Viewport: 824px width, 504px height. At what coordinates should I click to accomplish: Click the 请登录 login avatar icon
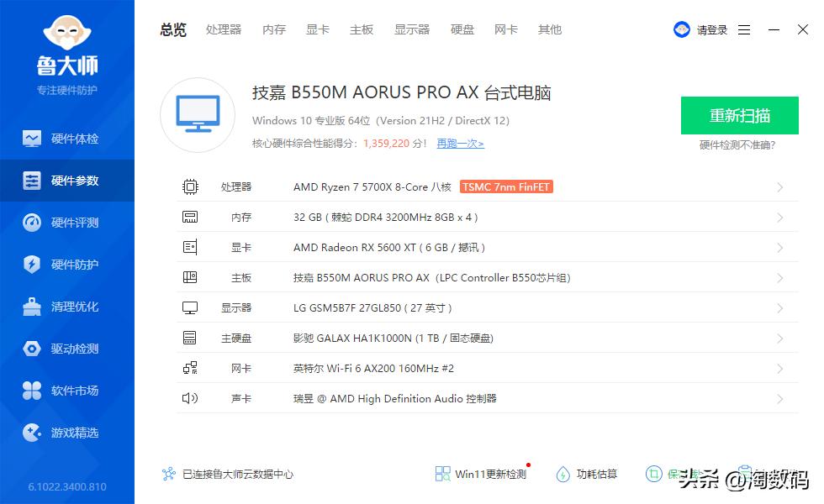[682, 29]
